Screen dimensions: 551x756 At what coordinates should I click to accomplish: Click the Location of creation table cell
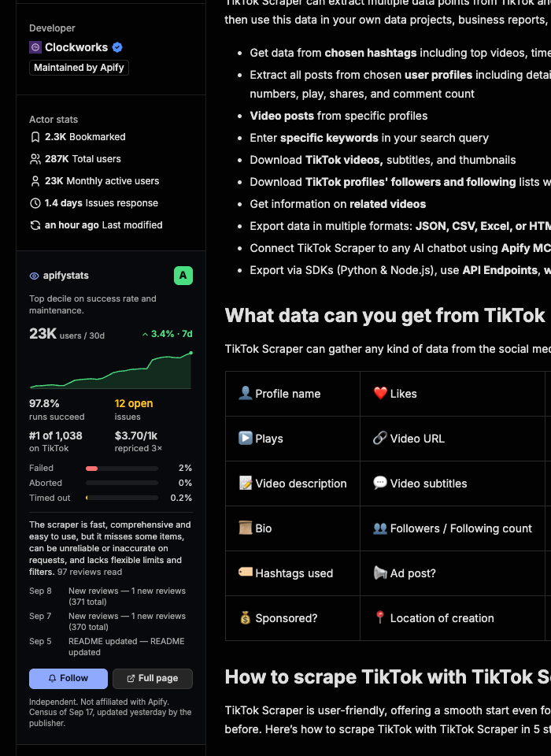452,617
